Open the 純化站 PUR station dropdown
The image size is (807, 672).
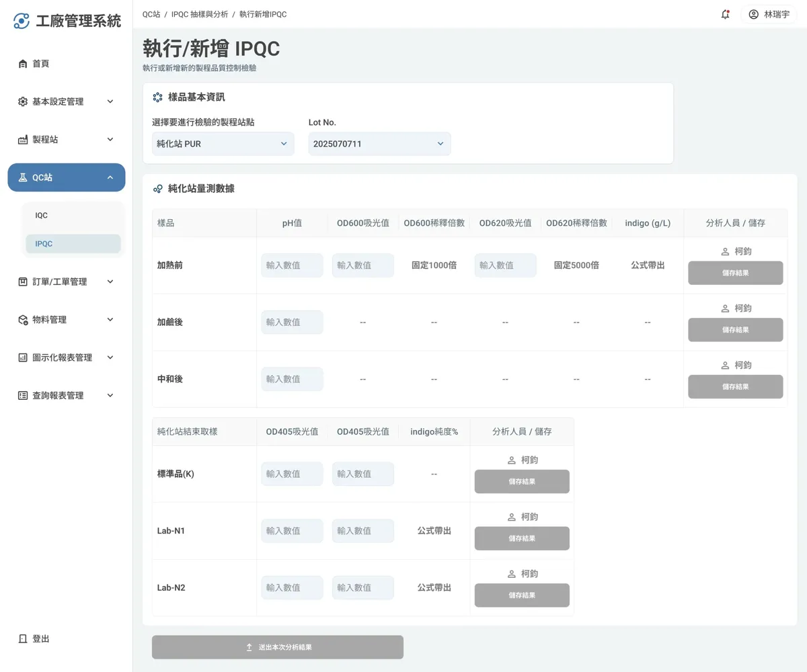point(223,144)
